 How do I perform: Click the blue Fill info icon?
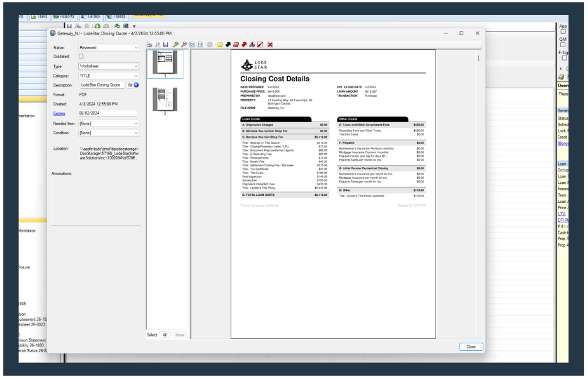[x=136, y=85]
